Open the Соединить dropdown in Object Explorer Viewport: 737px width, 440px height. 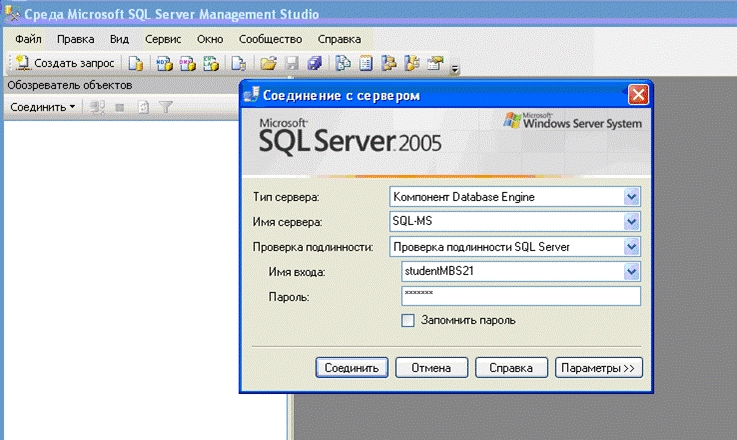coord(43,107)
